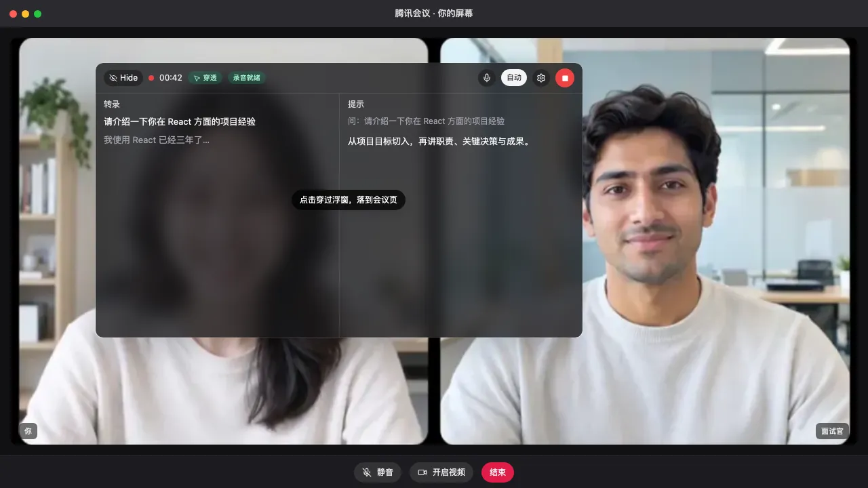Click the 录音就绪 status badge
This screenshot has height=488, width=868.
pyautogui.click(x=247, y=78)
